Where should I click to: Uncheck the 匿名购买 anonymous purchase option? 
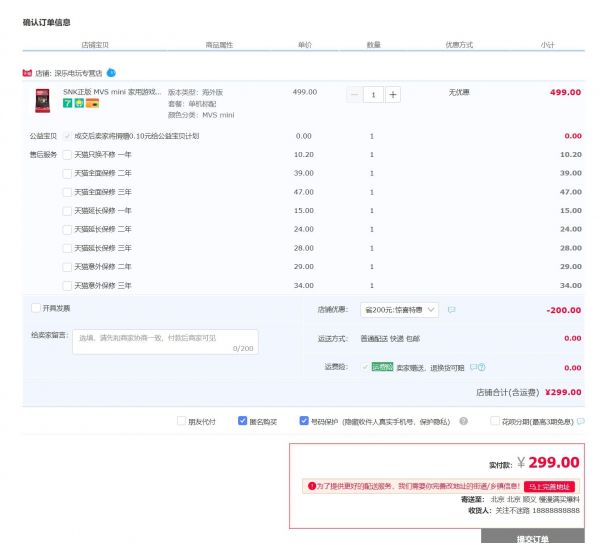click(243, 421)
